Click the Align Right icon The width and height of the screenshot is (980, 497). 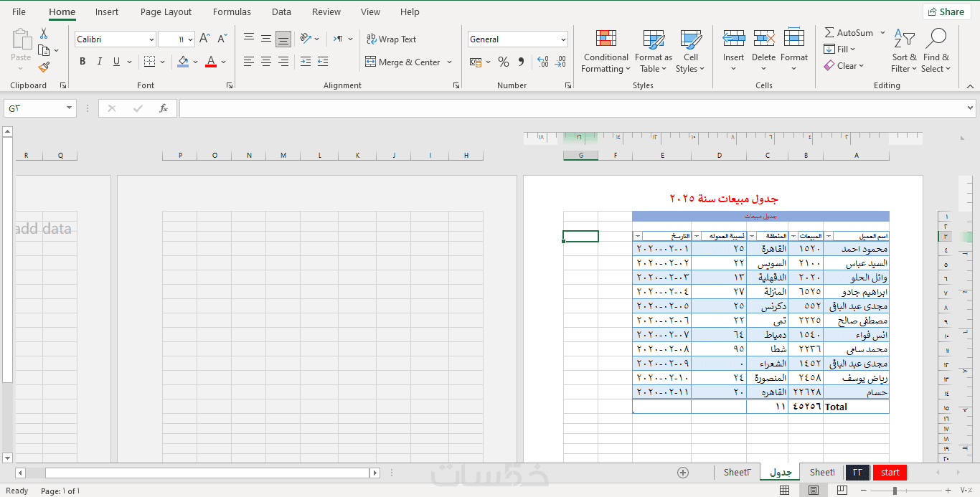[283, 62]
